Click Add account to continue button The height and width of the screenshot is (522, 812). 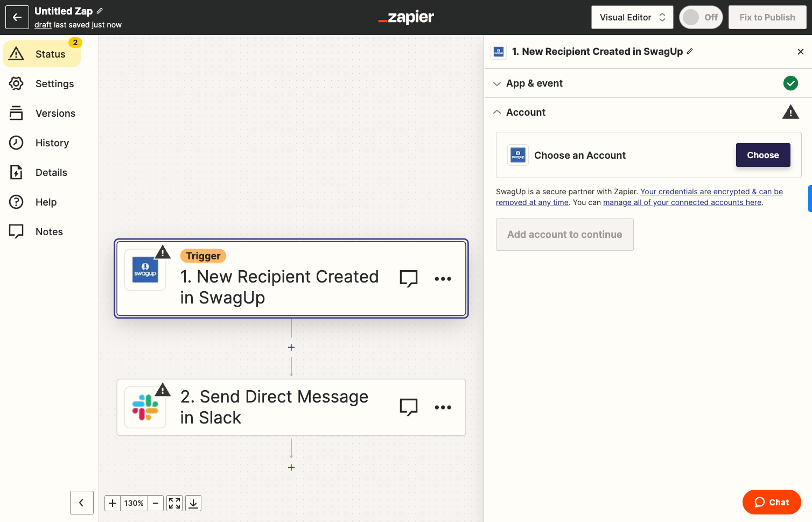tap(565, 235)
